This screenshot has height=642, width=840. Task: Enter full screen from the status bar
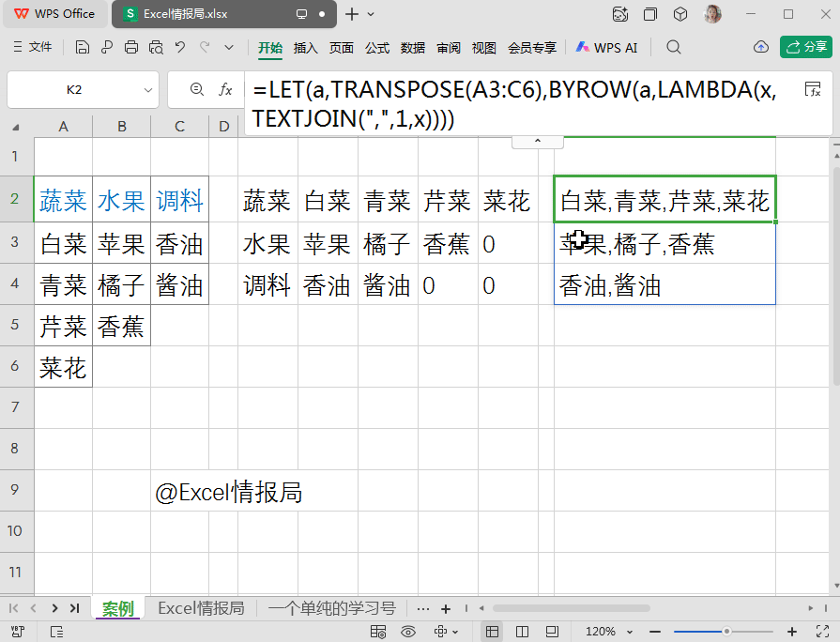point(822,632)
